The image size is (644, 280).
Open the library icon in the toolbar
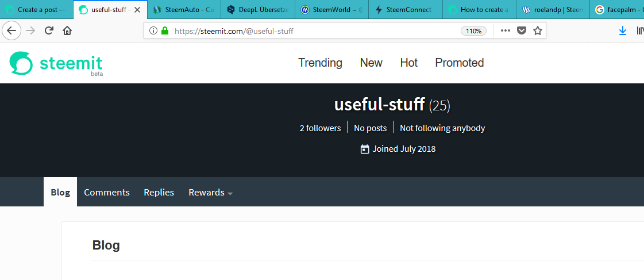click(x=641, y=30)
